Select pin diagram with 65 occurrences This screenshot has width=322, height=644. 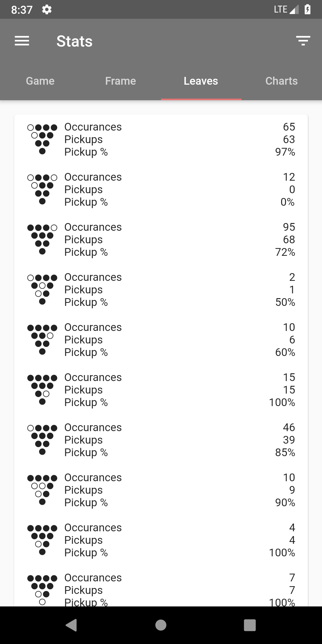(x=42, y=139)
